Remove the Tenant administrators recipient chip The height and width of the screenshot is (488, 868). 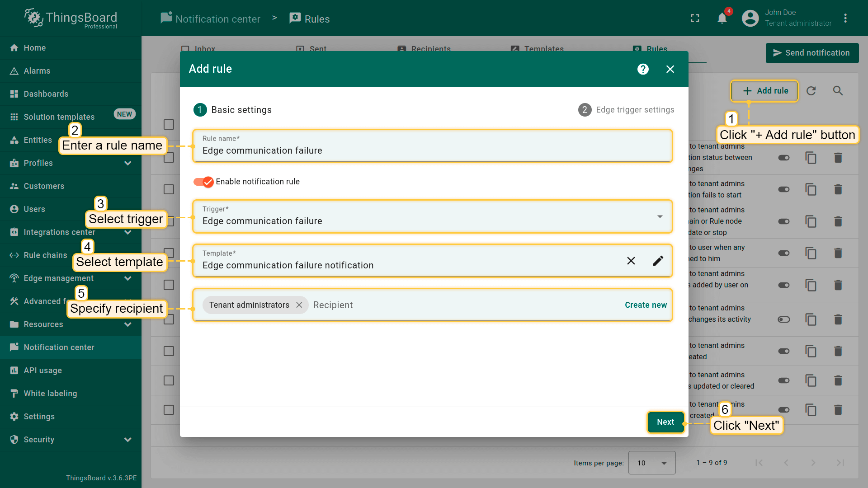click(299, 305)
